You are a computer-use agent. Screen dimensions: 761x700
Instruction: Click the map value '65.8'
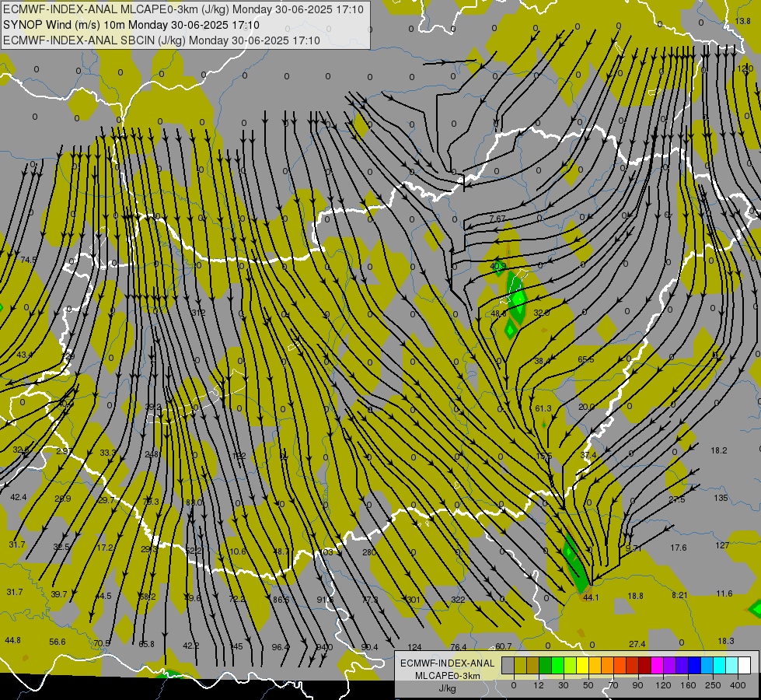pos(146,644)
